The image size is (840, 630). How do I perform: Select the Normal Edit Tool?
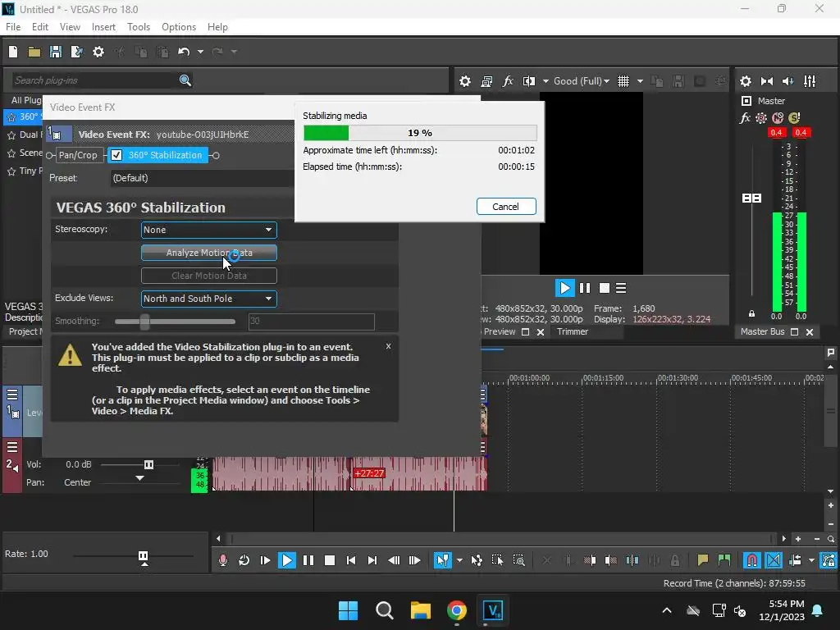pos(442,560)
